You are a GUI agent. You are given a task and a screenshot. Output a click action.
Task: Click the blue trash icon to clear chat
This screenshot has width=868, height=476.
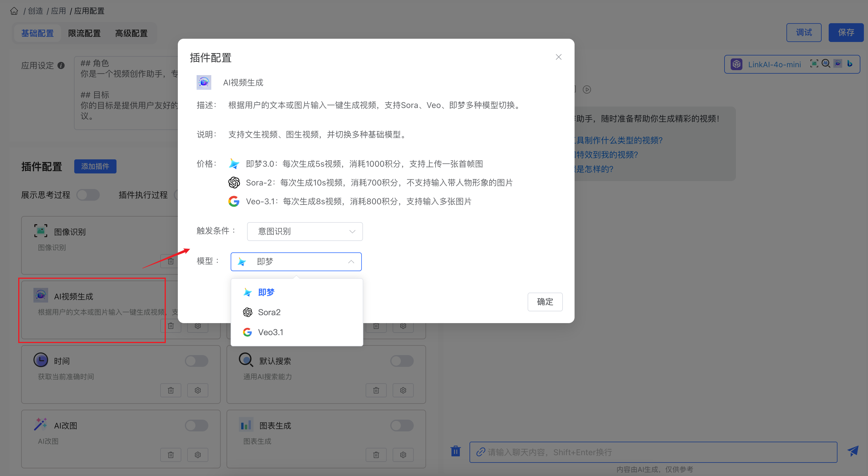tap(455, 451)
